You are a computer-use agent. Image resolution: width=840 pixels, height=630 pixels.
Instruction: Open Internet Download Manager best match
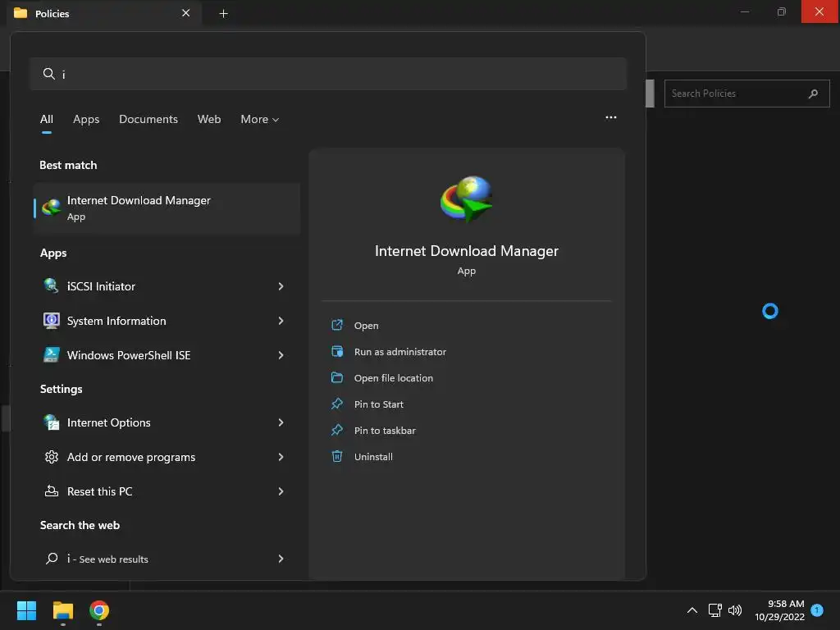(167, 208)
